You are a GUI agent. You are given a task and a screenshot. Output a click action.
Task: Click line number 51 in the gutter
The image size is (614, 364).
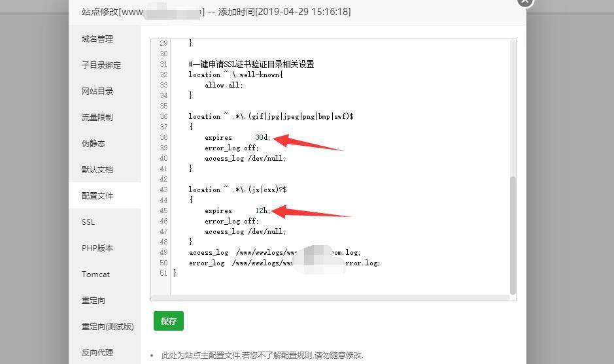pos(163,273)
